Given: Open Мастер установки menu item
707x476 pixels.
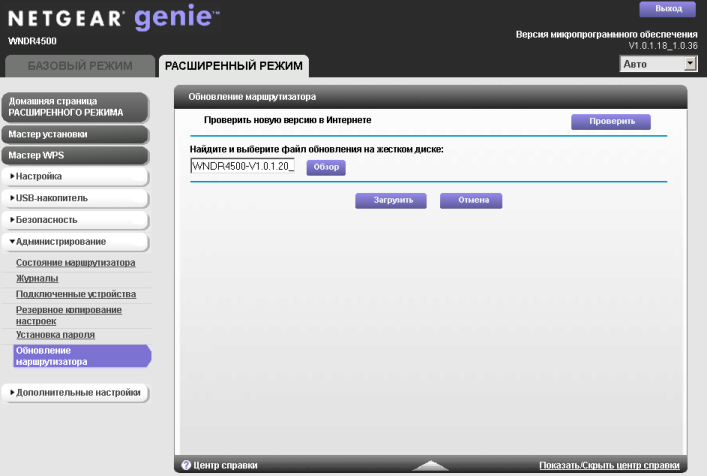Looking at the screenshot, I should pos(75,134).
